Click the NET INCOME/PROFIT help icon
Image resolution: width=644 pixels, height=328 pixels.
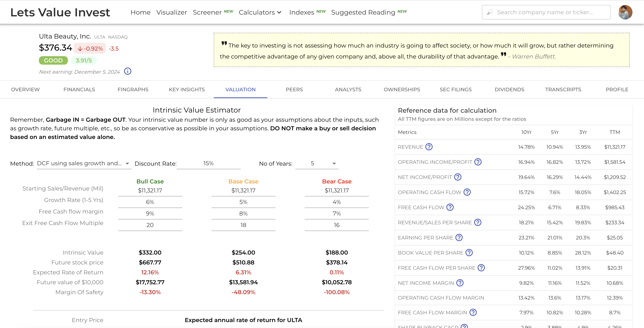pos(458,177)
